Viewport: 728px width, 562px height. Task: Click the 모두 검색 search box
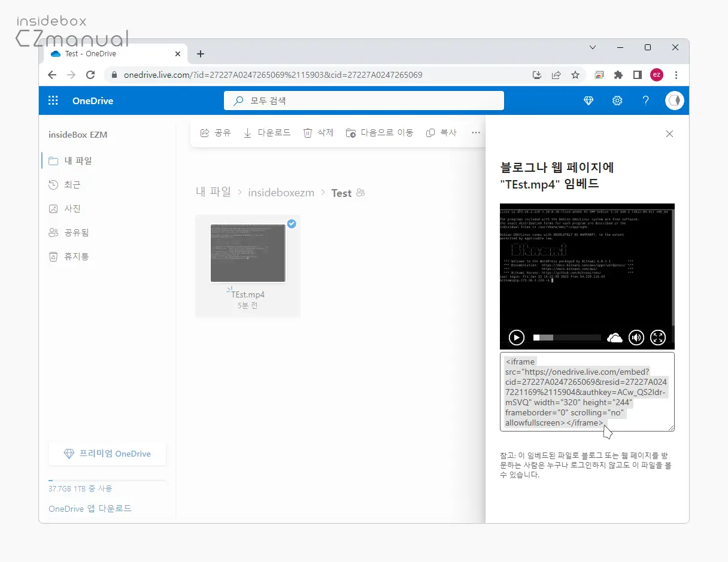tap(364, 101)
